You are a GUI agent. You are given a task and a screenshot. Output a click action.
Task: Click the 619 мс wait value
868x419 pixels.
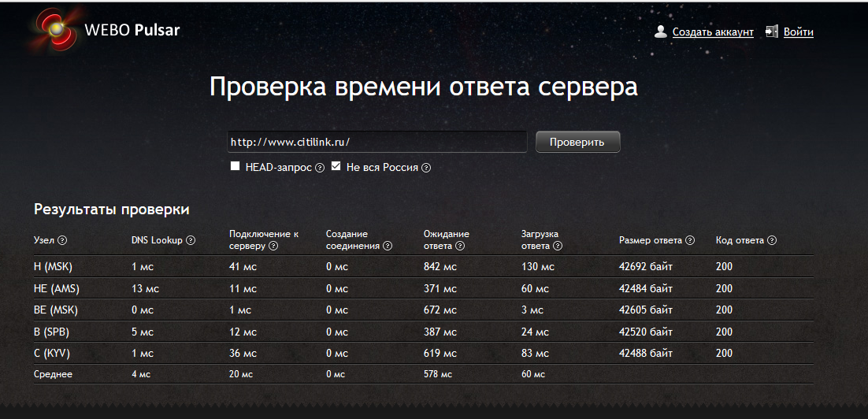click(440, 353)
